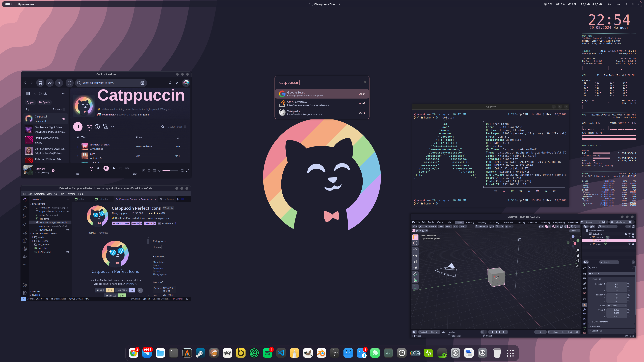Toggle camera view in Blender viewport
The image size is (644, 362).
578,261
